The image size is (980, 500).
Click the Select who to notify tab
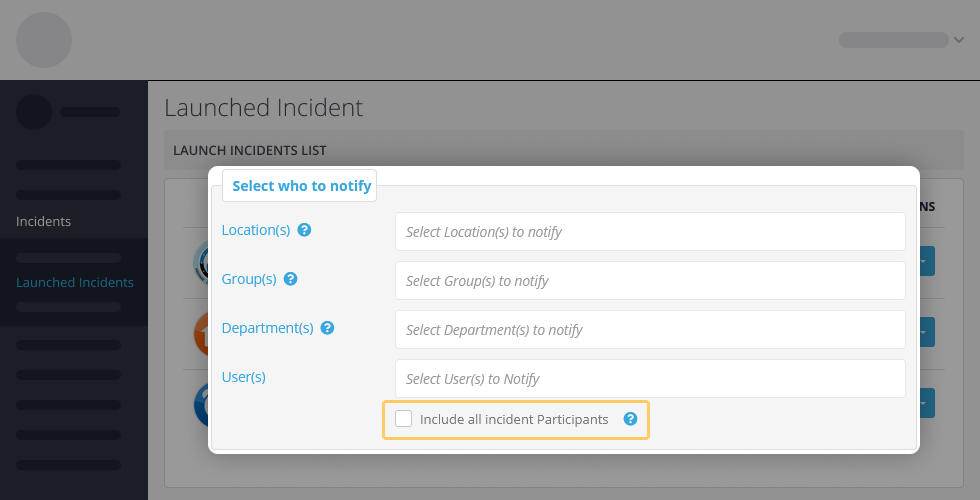pos(299,186)
